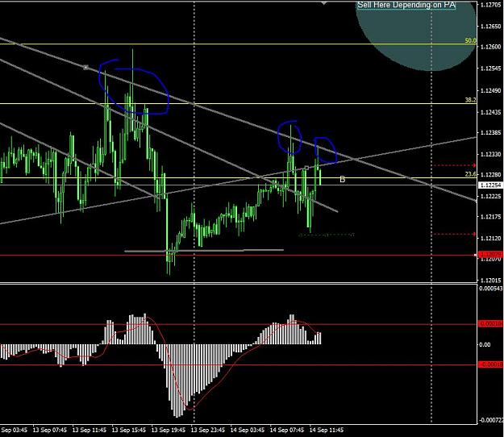504x437 pixels.
Task: Select the teal ellipse sell zone
Action: pos(416,35)
